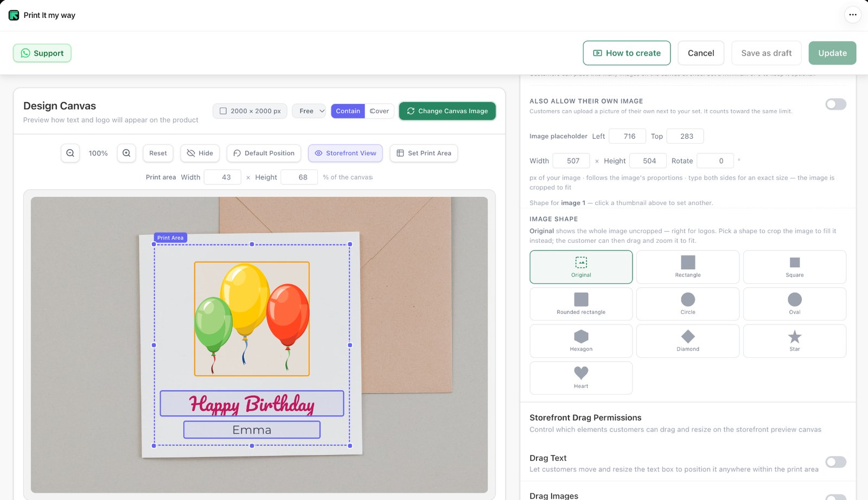Click the Default Position button
This screenshot has width=868, height=500.
pyautogui.click(x=264, y=153)
